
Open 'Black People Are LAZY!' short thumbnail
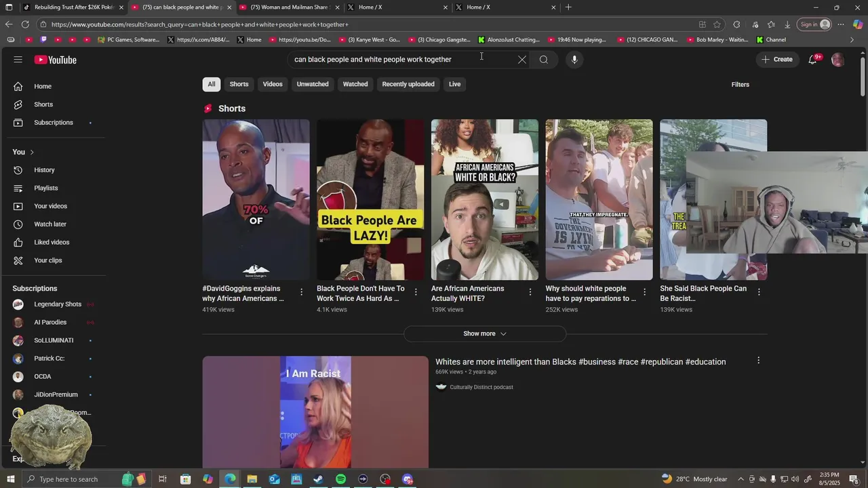(x=370, y=200)
